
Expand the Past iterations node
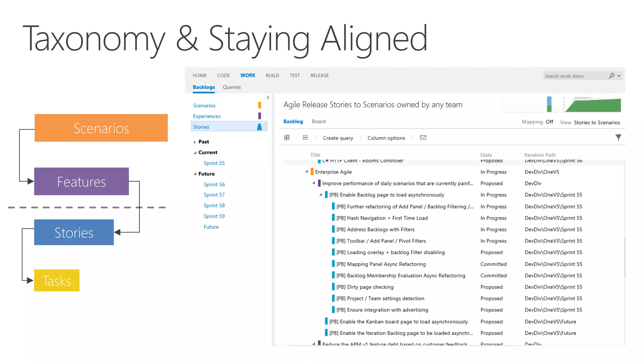click(x=195, y=142)
